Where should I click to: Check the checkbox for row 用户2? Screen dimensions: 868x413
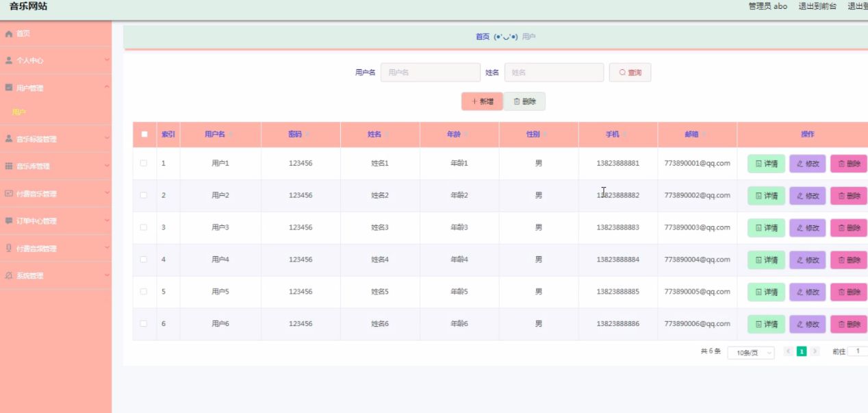click(x=143, y=195)
